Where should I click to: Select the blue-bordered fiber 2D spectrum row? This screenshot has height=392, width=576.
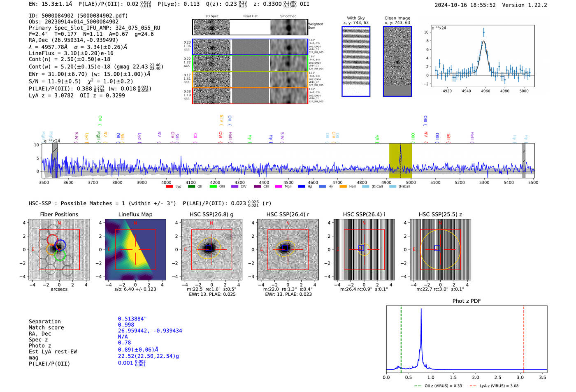[250, 47]
